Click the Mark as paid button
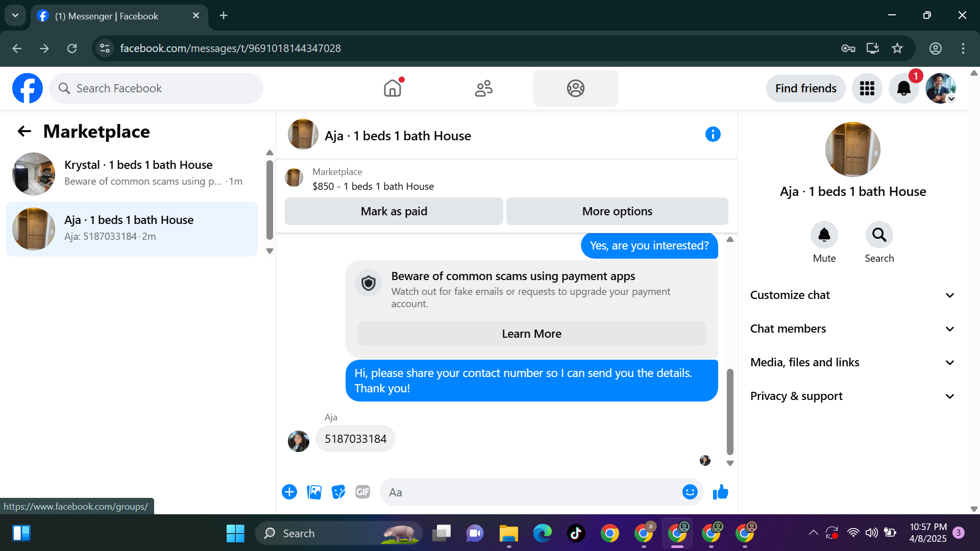This screenshot has width=980, height=551. click(394, 212)
